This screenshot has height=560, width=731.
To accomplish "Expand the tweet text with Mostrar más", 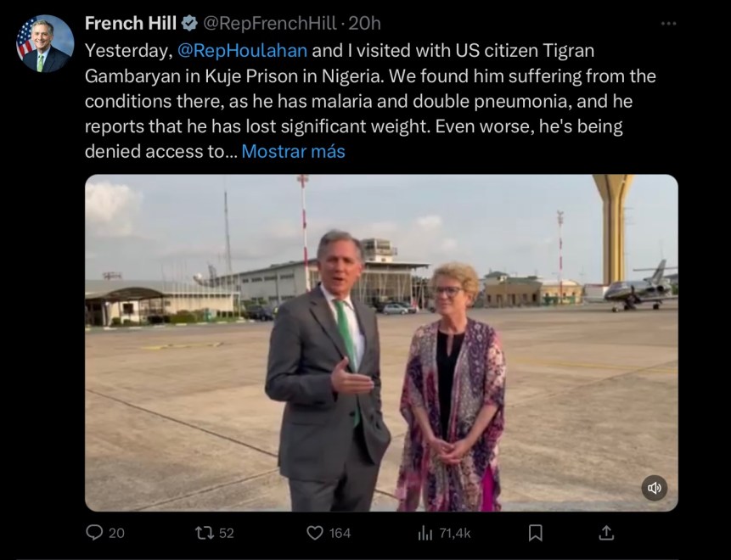I will tap(293, 152).
